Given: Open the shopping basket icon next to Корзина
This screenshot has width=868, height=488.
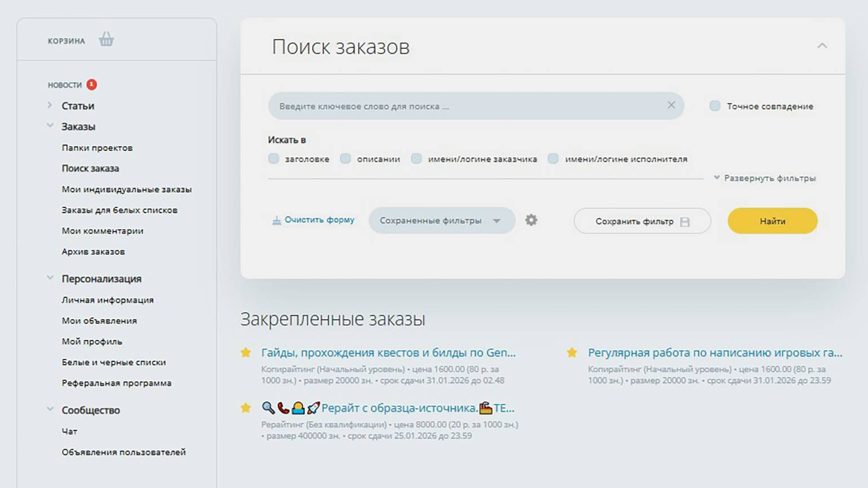Looking at the screenshot, I should [106, 39].
